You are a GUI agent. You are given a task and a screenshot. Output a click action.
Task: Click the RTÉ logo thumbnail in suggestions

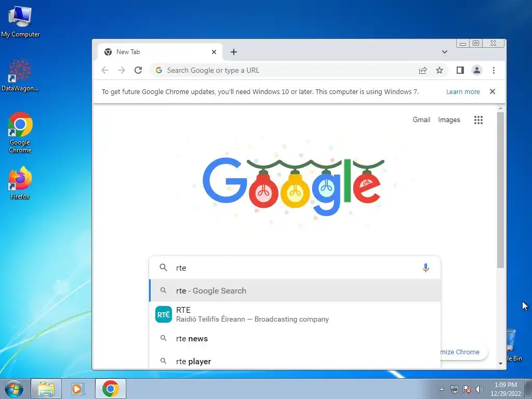coord(164,314)
